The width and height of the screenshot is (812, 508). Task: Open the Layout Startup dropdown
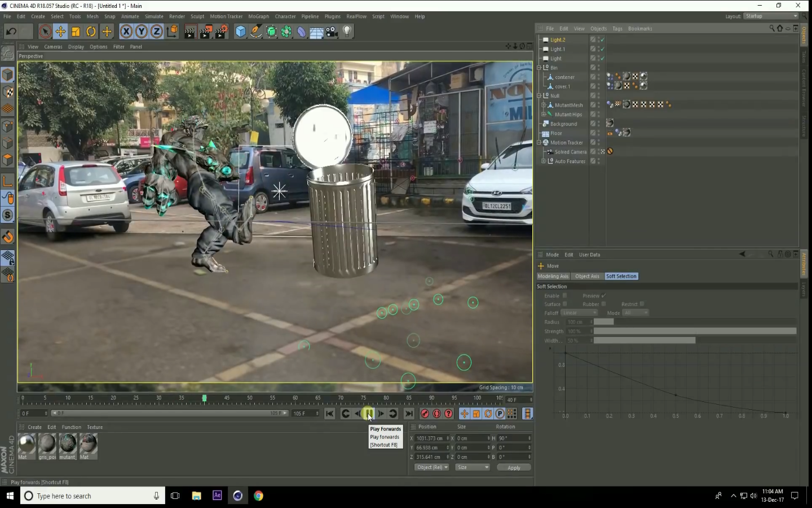click(771, 16)
